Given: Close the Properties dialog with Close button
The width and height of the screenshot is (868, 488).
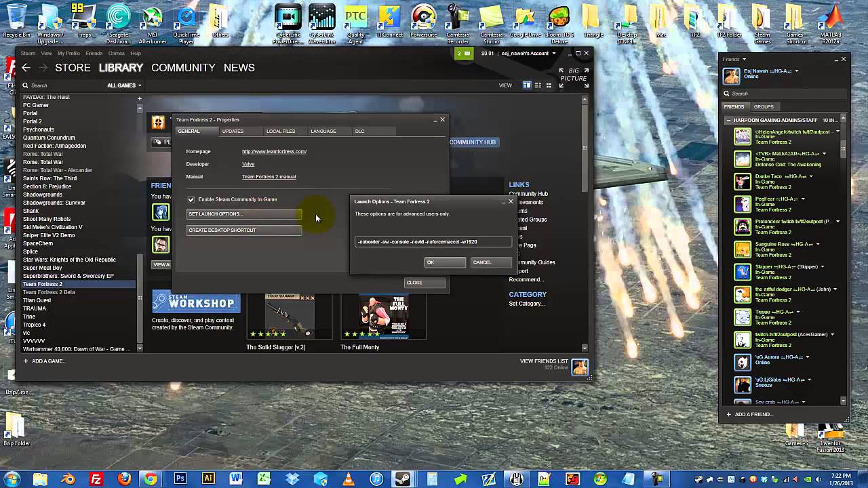Looking at the screenshot, I should [425, 283].
